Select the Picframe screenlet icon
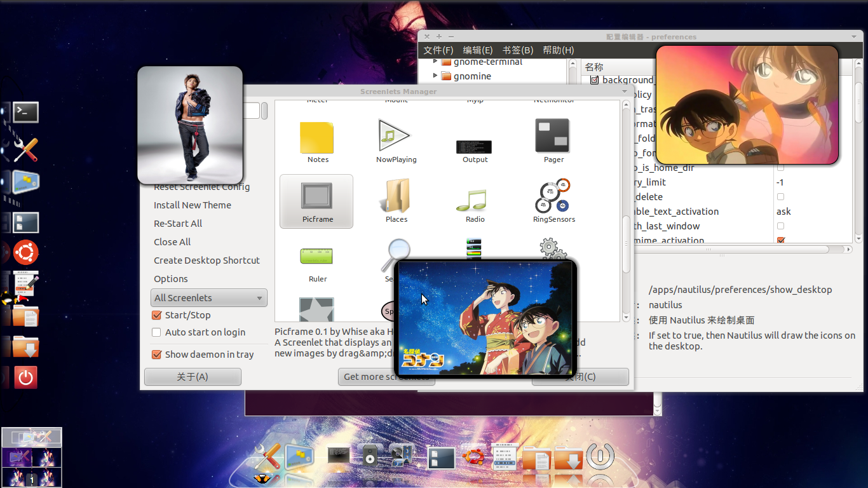The image size is (868, 488). 316,201
